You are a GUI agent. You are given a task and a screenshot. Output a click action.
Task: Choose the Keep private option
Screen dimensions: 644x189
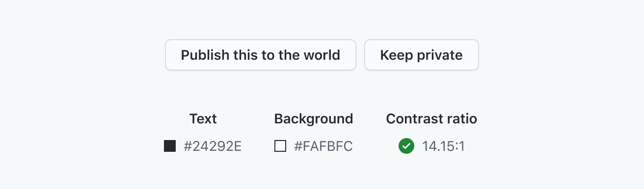[422, 55]
